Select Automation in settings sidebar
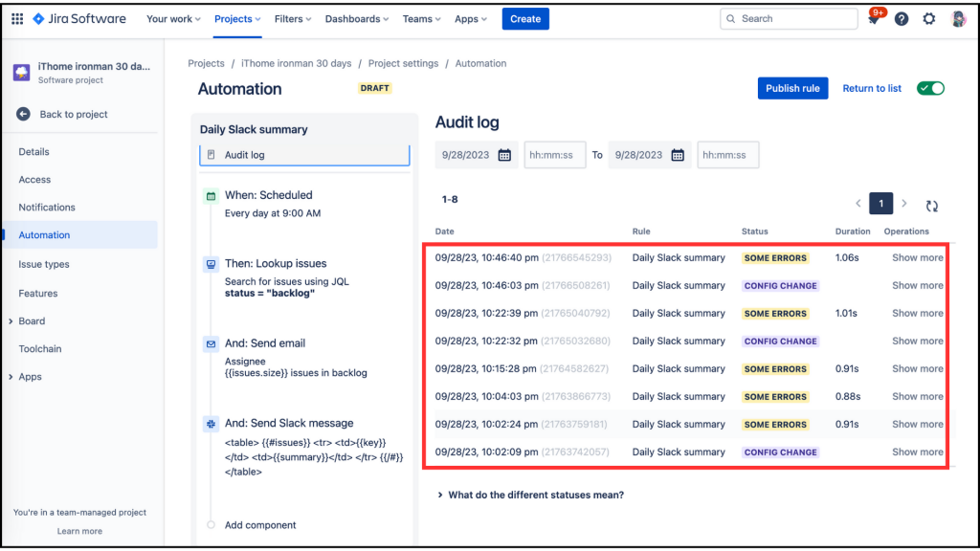Image resolution: width=980 pixels, height=551 pixels. click(80, 235)
